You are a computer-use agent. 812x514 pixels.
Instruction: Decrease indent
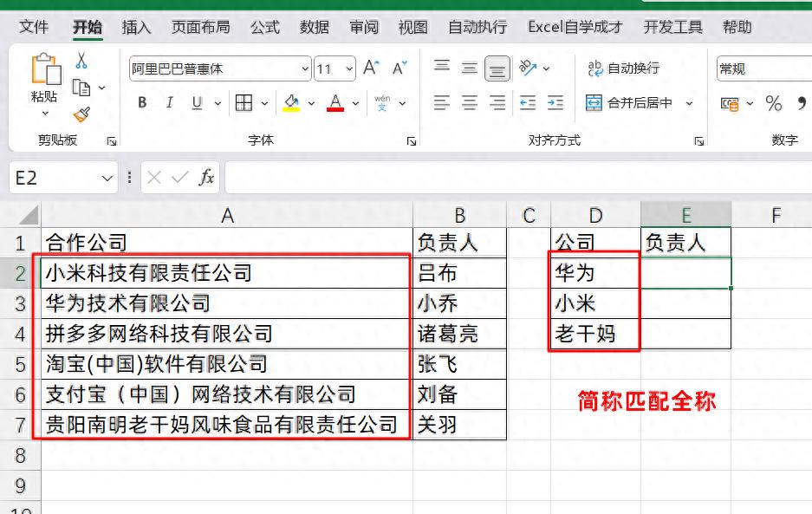point(528,102)
